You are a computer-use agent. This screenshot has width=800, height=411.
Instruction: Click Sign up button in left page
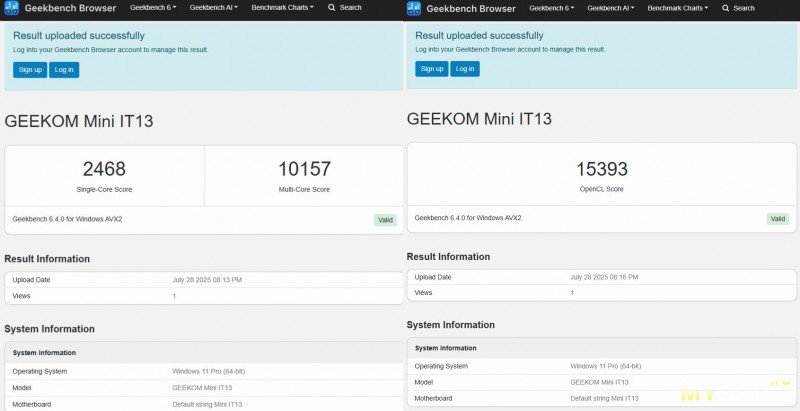30,70
